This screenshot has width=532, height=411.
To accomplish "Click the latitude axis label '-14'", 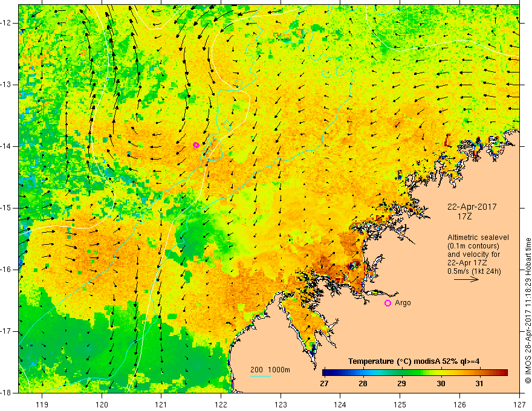I will [x=7, y=146].
